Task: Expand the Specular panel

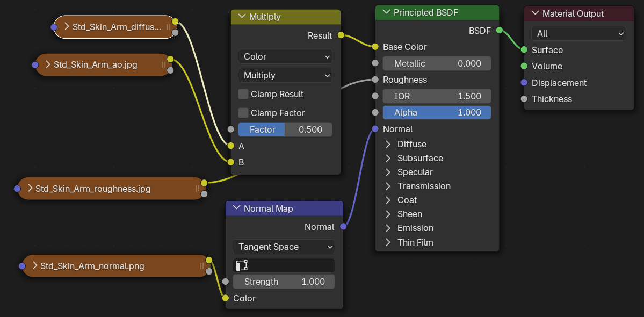Action: (388, 172)
